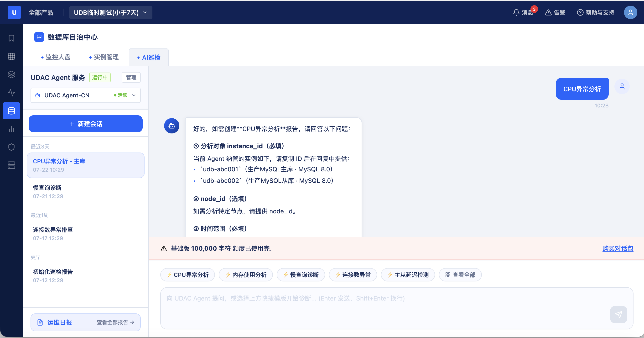The width and height of the screenshot is (644, 338).
Task: Switch to the 监控大盘 tab
Action: tap(56, 57)
